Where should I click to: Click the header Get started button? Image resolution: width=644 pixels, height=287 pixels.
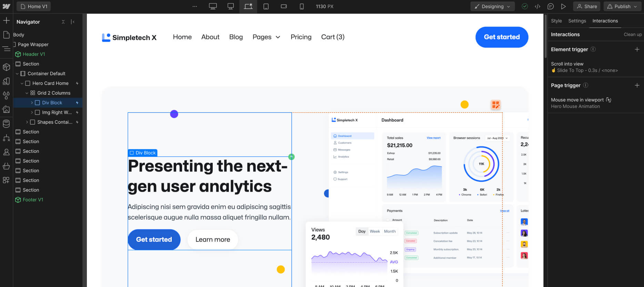[502, 37]
